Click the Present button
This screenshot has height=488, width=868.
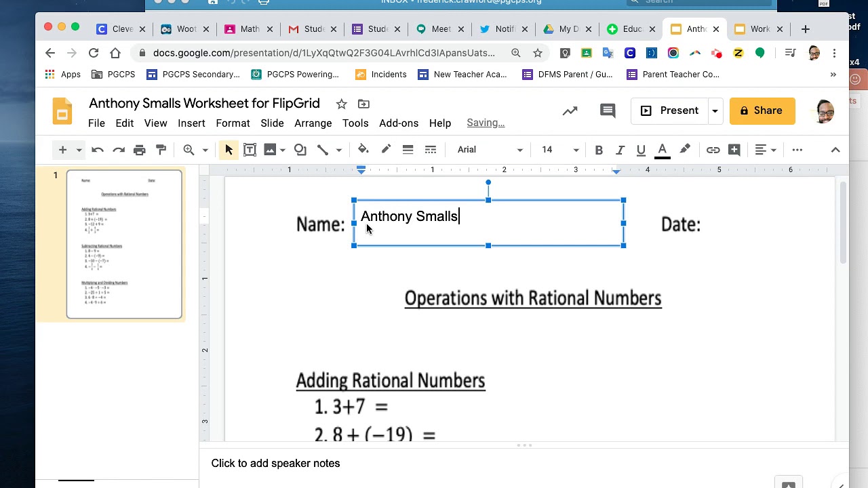(670, 110)
